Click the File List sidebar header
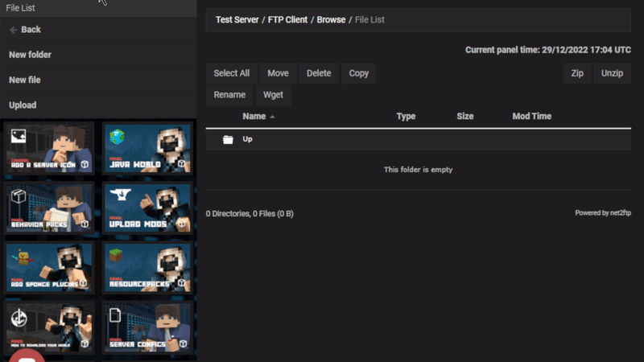 20,8
